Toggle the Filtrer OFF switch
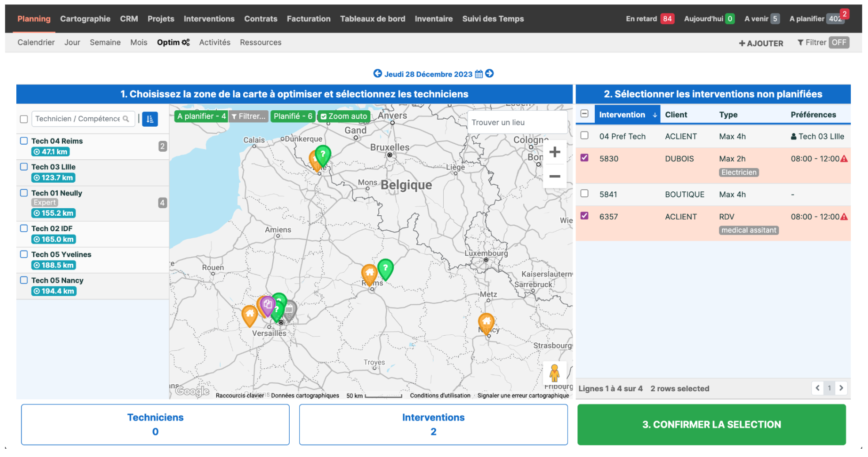The width and height of the screenshot is (868, 457). coord(839,42)
